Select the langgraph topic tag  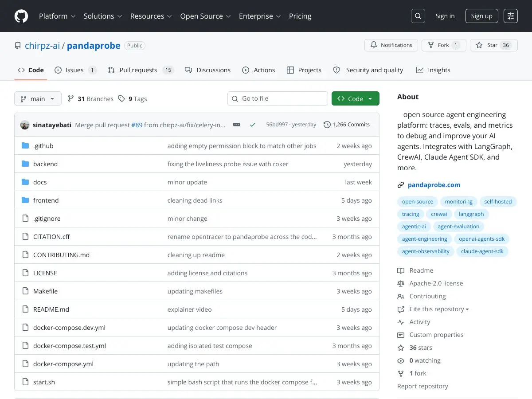click(x=471, y=214)
